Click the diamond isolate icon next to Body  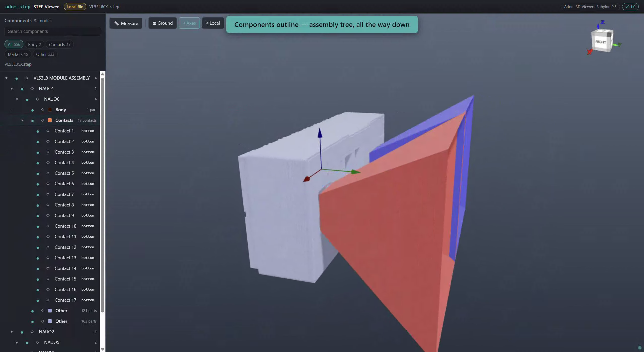pos(43,110)
